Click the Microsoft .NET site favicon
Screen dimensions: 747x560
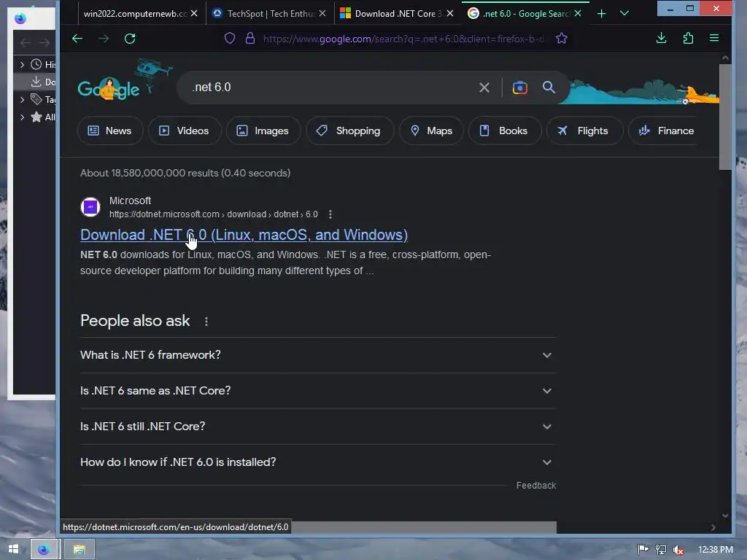90,207
